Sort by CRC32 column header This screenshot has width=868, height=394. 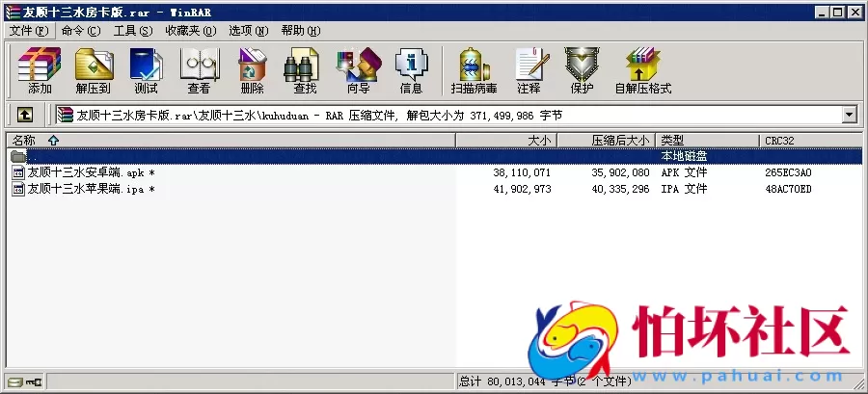pos(810,141)
